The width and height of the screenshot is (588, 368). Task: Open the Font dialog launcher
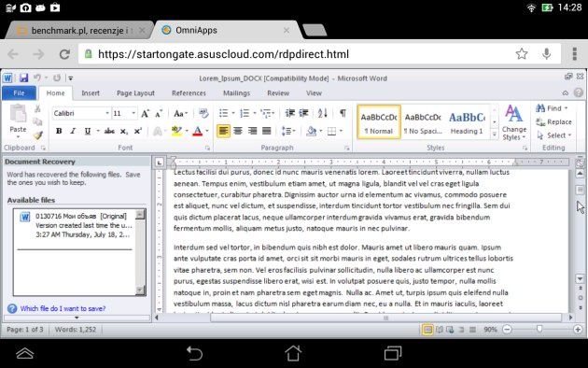pyautogui.click(x=207, y=149)
